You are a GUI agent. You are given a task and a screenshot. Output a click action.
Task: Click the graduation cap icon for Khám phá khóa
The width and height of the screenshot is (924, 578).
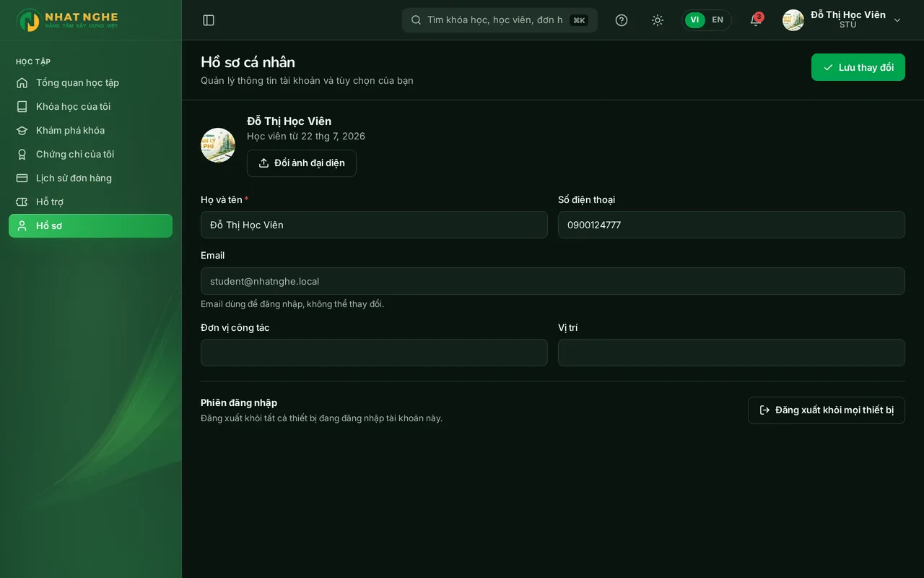(22, 130)
